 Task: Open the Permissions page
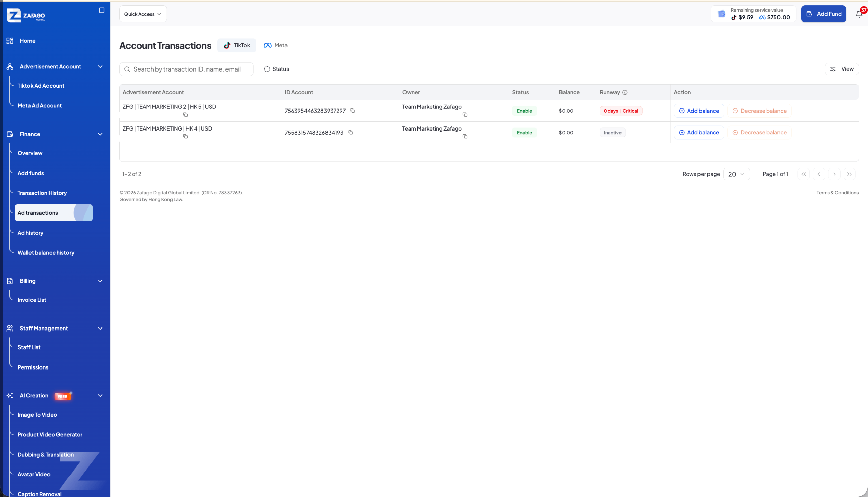click(33, 367)
